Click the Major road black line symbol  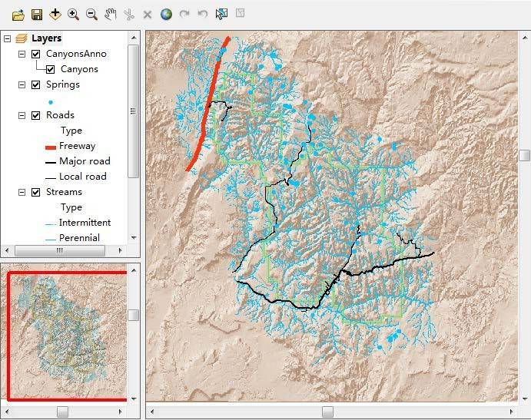tap(51, 163)
